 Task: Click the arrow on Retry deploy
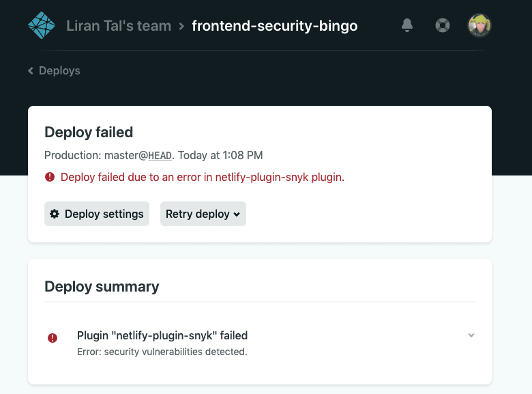click(x=237, y=214)
